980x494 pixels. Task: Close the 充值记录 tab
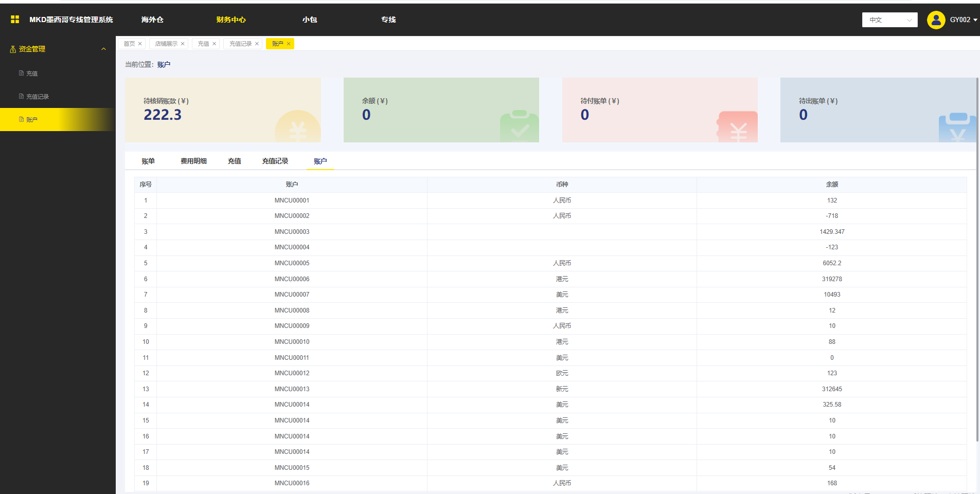pos(257,44)
